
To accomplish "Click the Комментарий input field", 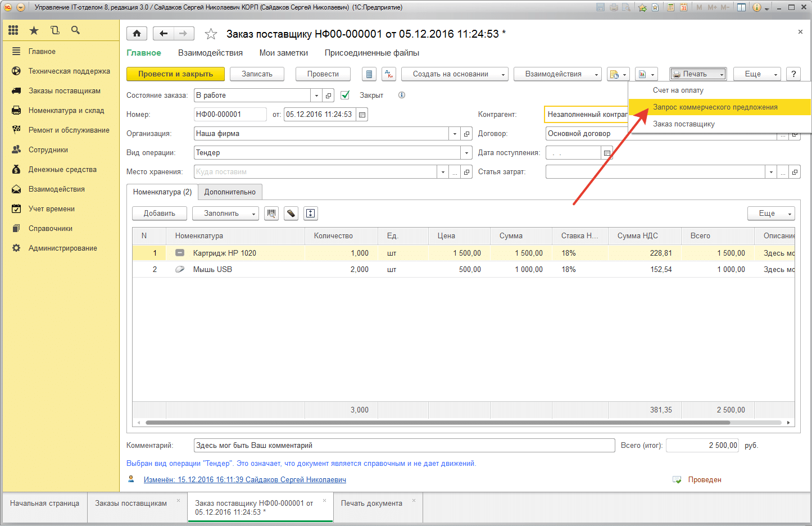I will [404, 446].
